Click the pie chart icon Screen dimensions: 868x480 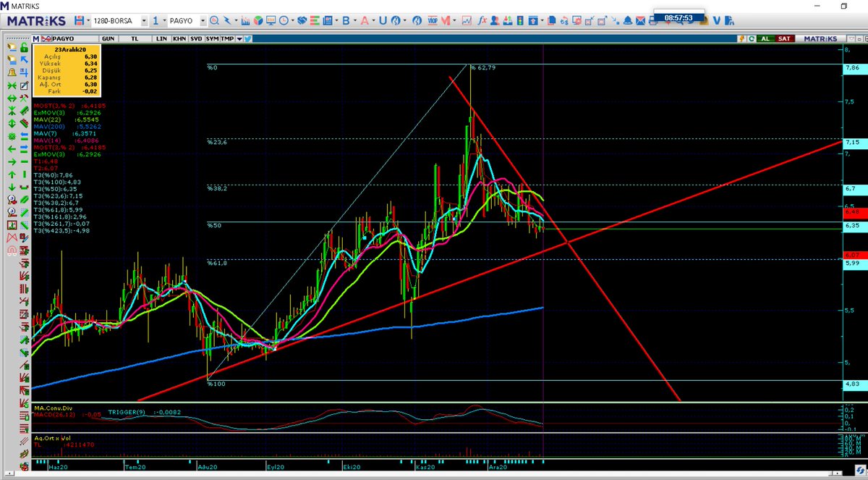click(x=258, y=20)
